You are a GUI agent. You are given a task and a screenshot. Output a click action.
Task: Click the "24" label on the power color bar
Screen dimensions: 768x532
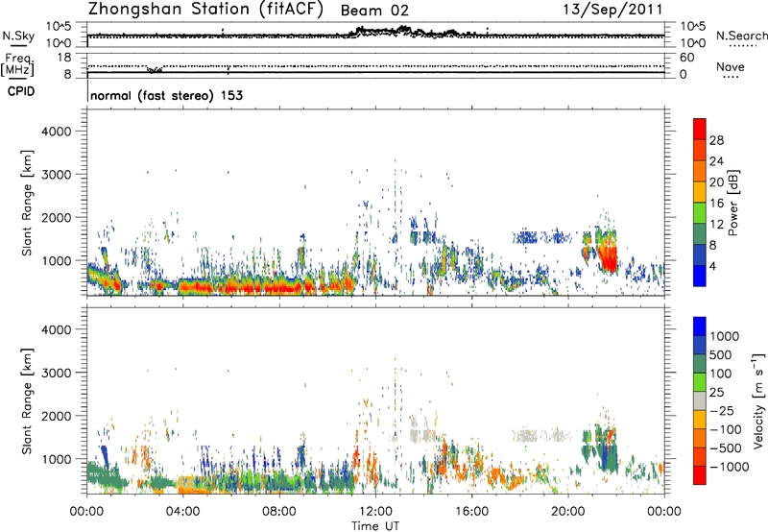point(716,161)
